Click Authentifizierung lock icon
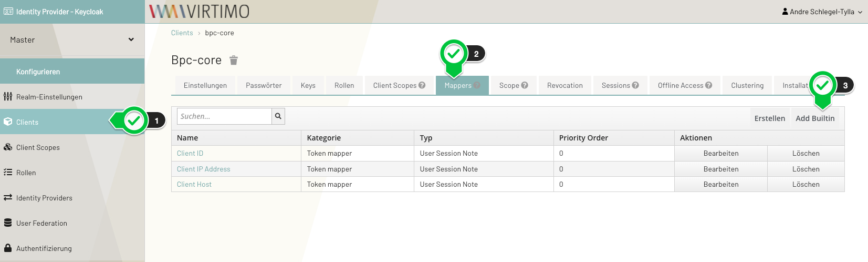The height and width of the screenshot is (262, 868). point(8,248)
